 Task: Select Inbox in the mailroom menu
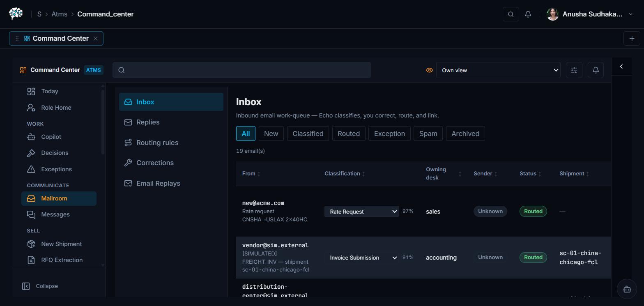171,102
